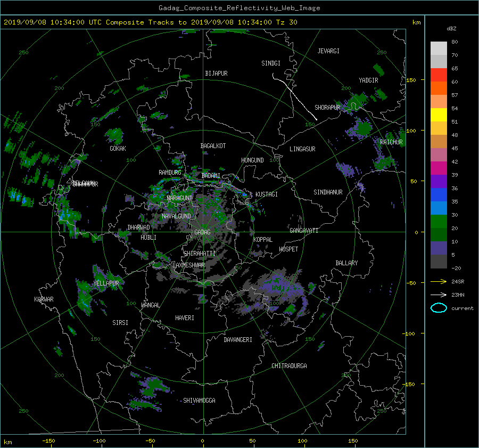
Task: Click the 150 km right axis tick label
Action: pos(411,80)
